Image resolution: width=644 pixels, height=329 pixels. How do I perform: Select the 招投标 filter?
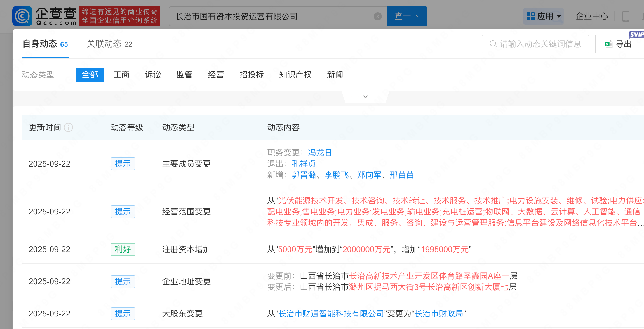point(252,75)
